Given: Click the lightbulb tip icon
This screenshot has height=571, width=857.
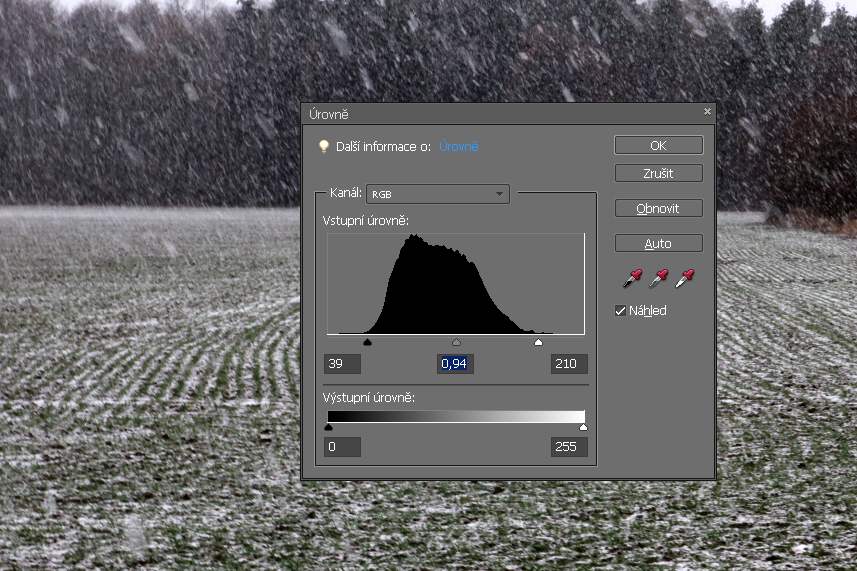Looking at the screenshot, I should click(324, 146).
